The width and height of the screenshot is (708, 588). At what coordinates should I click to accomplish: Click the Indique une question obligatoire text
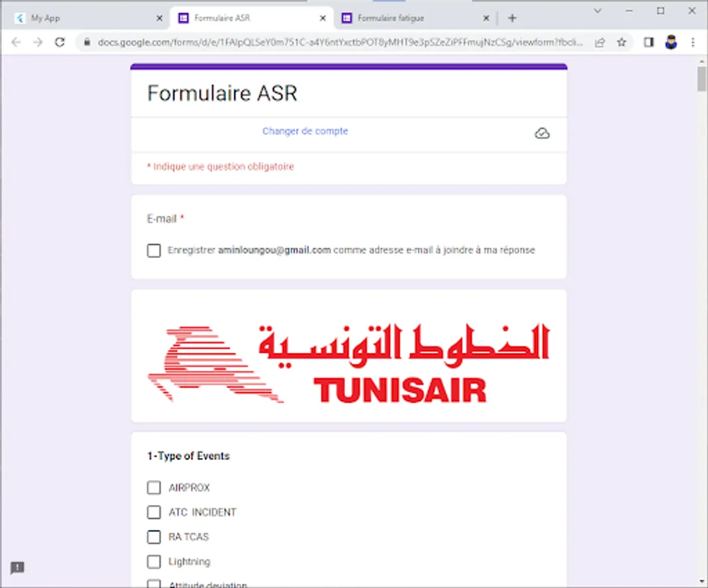pyautogui.click(x=220, y=167)
